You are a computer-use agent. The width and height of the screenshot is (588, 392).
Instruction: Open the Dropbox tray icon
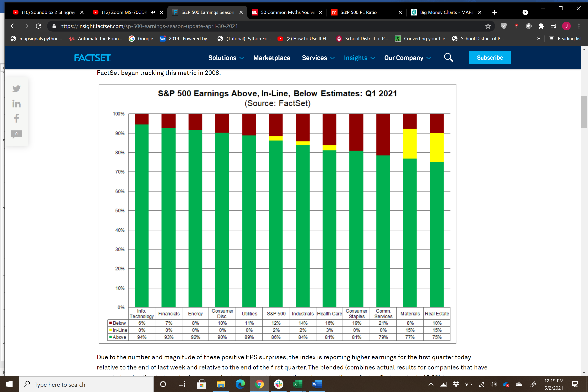[x=456, y=384]
